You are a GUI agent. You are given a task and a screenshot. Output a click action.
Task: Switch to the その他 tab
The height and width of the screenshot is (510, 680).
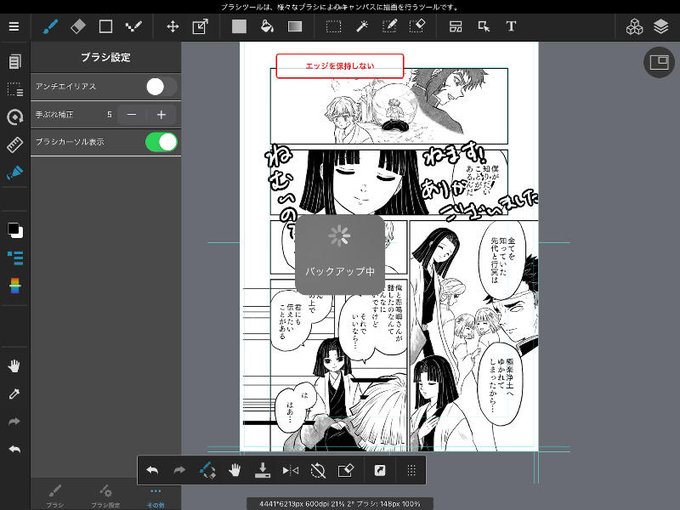[155, 497]
